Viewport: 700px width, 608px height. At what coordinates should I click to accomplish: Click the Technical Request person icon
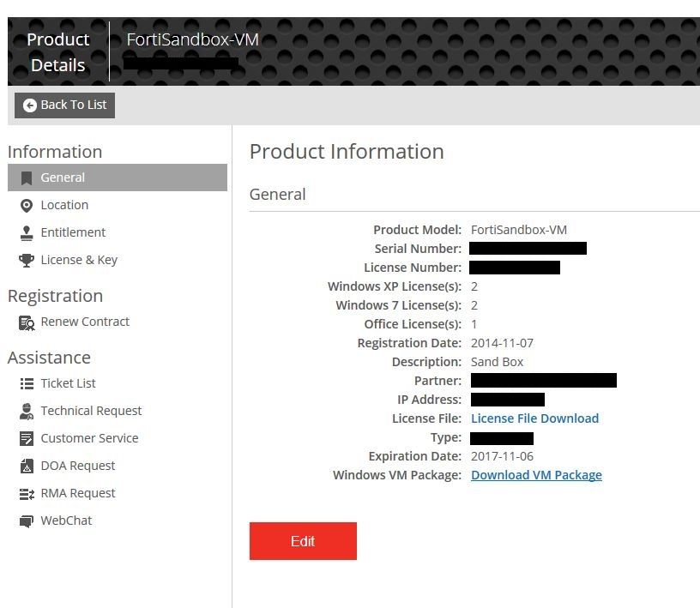pos(27,412)
